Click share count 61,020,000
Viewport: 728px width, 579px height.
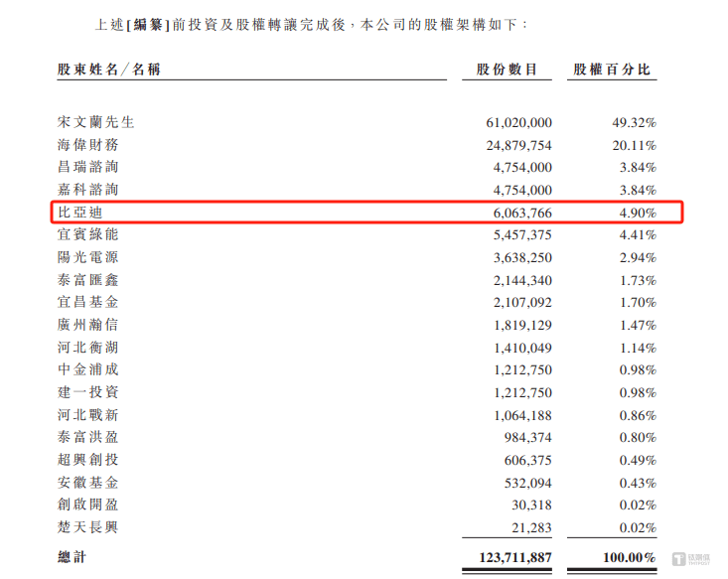coord(519,122)
